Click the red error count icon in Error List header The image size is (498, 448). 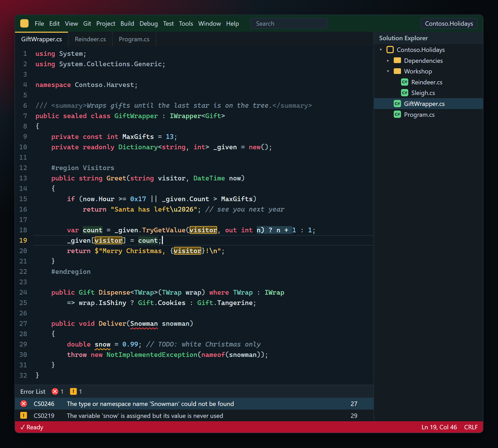[x=55, y=391]
